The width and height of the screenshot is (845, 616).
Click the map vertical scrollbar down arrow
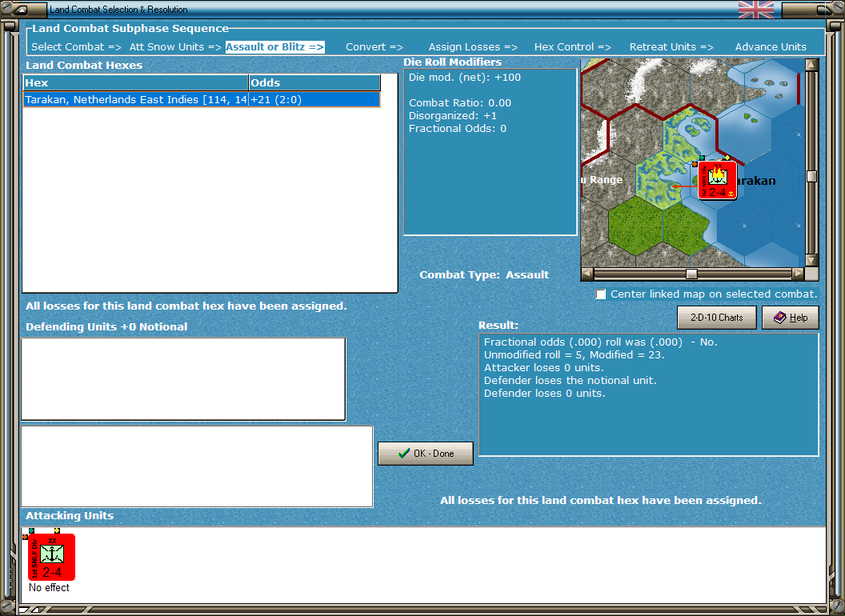pos(811,260)
